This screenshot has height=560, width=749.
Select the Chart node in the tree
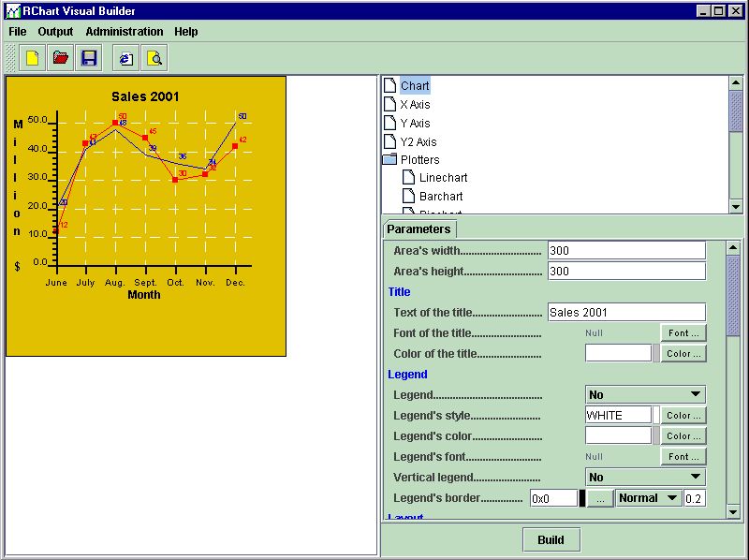click(415, 86)
